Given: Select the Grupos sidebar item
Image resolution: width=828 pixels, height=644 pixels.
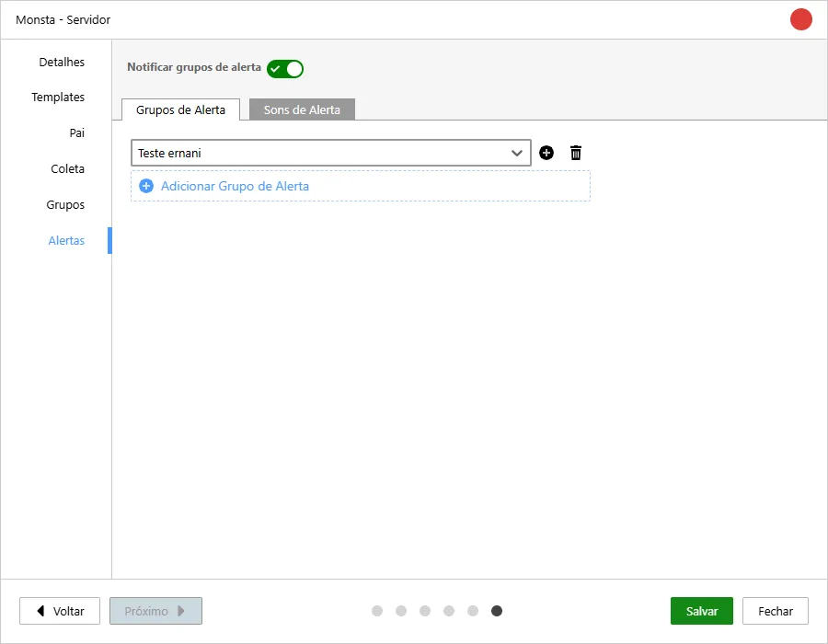Looking at the screenshot, I should pyautogui.click(x=65, y=205).
